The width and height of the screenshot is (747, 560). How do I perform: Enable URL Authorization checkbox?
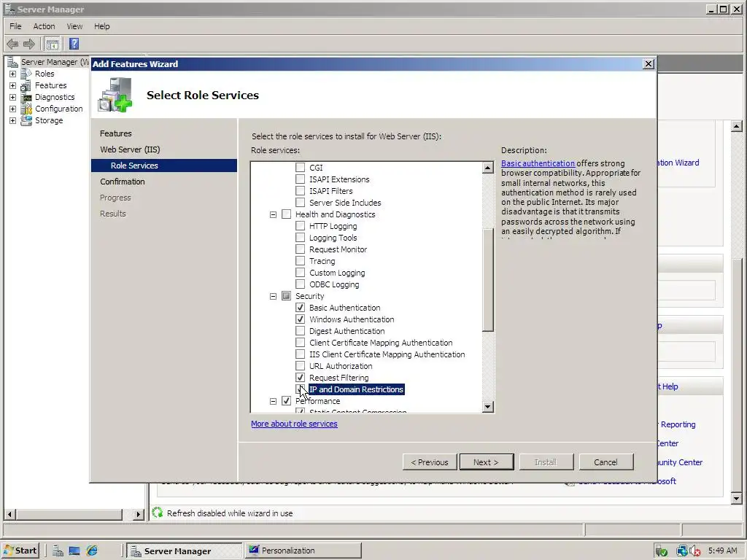pyautogui.click(x=300, y=366)
